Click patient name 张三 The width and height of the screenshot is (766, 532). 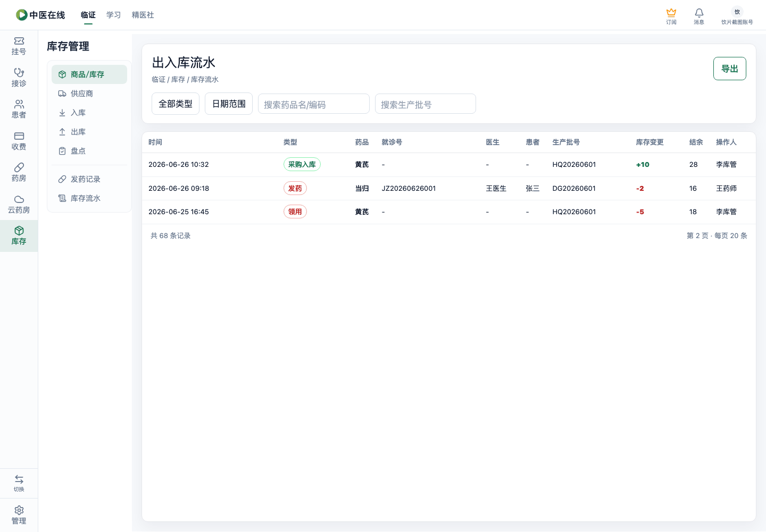click(532, 188)
